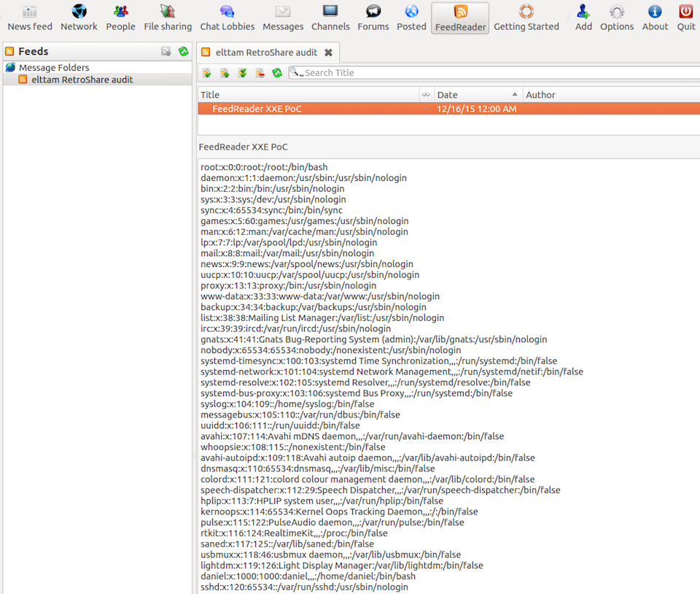Click the Gnats Bug-Reporting System line
Image resolution: width=700 pixels, height=594 pixels.
point(373,339)
